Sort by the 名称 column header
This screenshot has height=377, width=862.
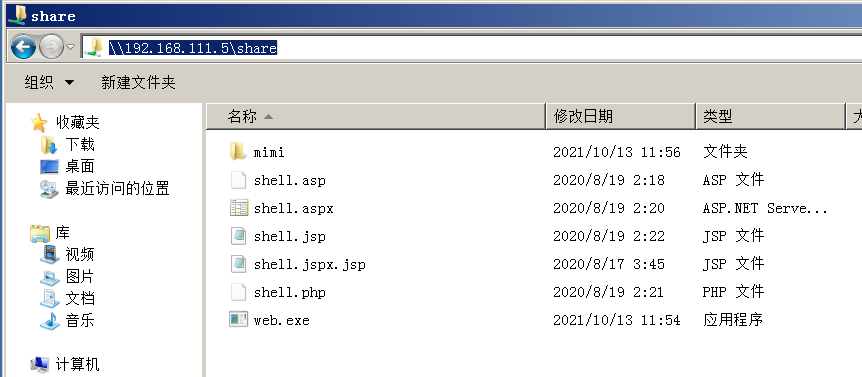click(375, 116)
